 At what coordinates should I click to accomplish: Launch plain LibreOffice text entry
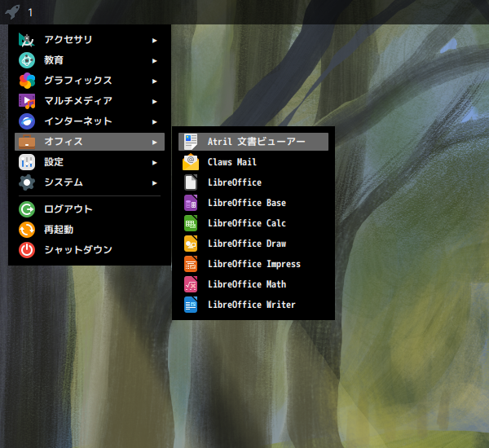(x=235, y=182)
